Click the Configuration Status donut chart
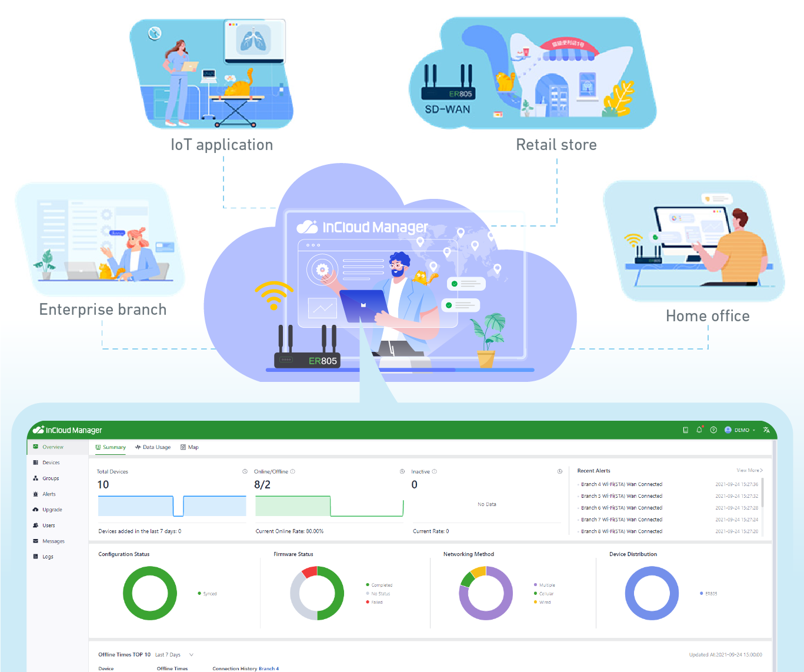The height and width of the screenshot is (672, 804). (150, 593)
